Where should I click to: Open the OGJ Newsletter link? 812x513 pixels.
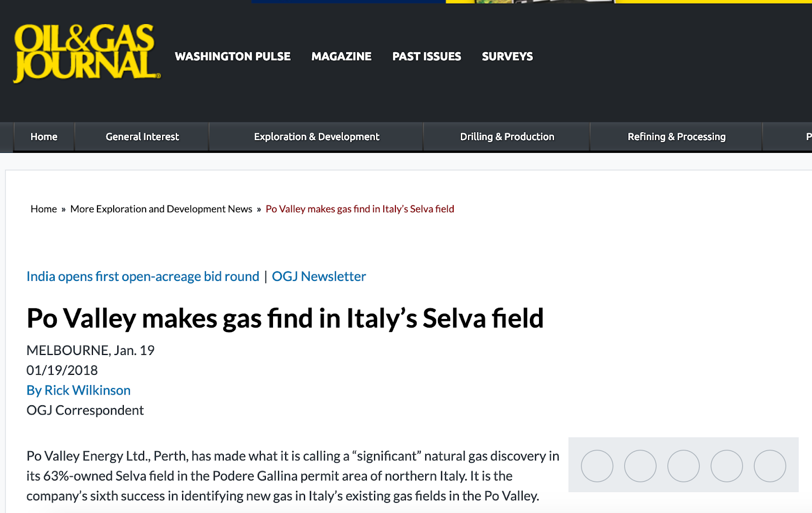[319, 276]
